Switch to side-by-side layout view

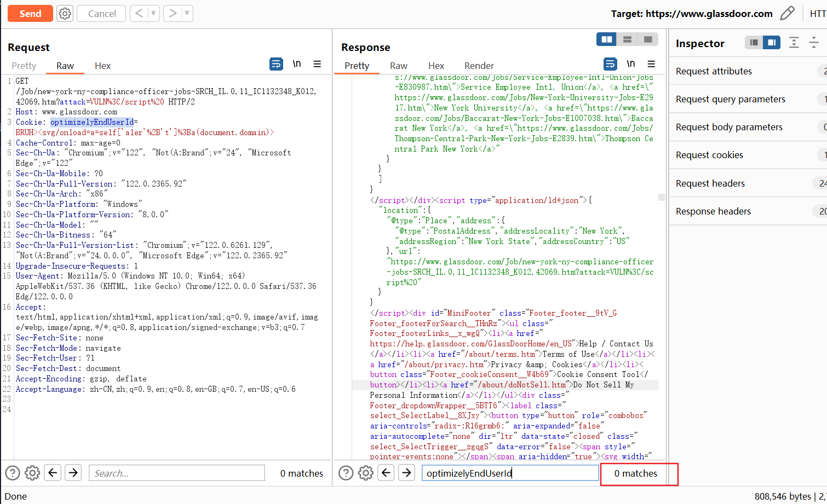point(607,39)
